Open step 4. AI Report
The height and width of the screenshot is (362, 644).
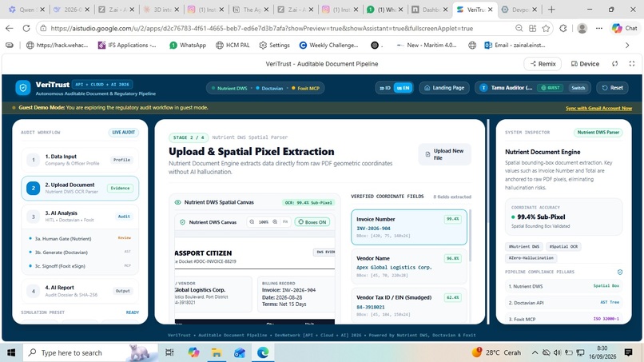[x=80, y=291]
